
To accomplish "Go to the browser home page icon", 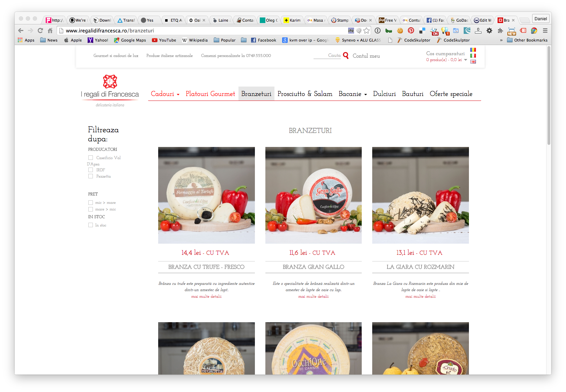I will coord(50,31).
